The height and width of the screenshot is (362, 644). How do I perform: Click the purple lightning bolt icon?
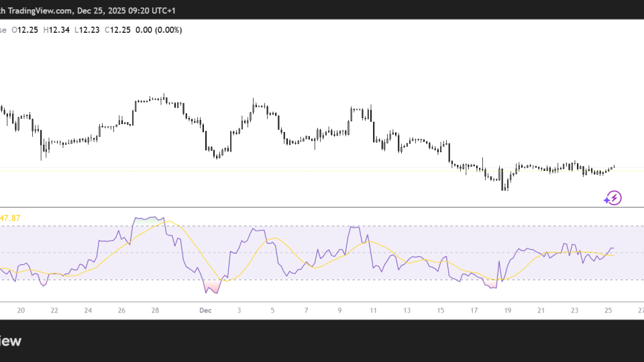[612, 198]
